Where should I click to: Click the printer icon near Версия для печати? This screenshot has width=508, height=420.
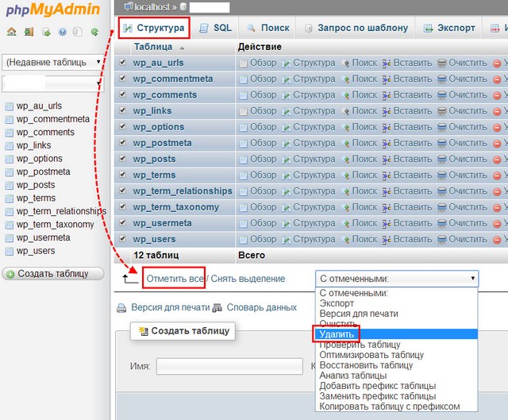(x=121, y=308)
